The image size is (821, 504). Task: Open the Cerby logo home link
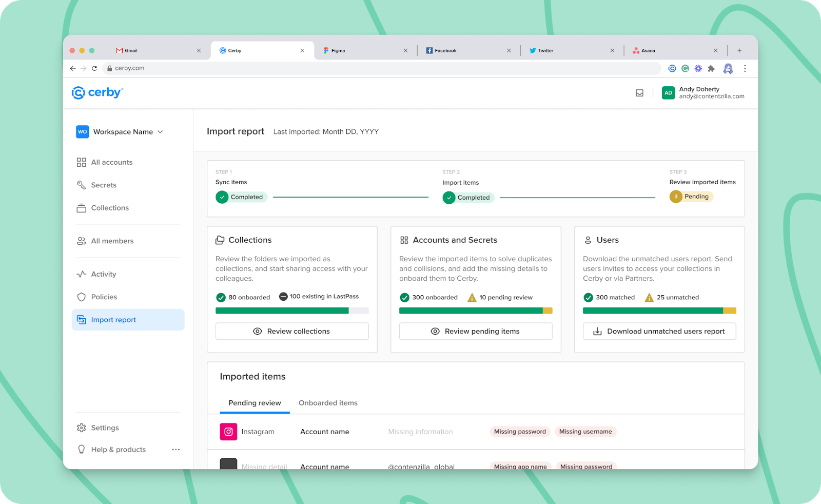(97, 92)
